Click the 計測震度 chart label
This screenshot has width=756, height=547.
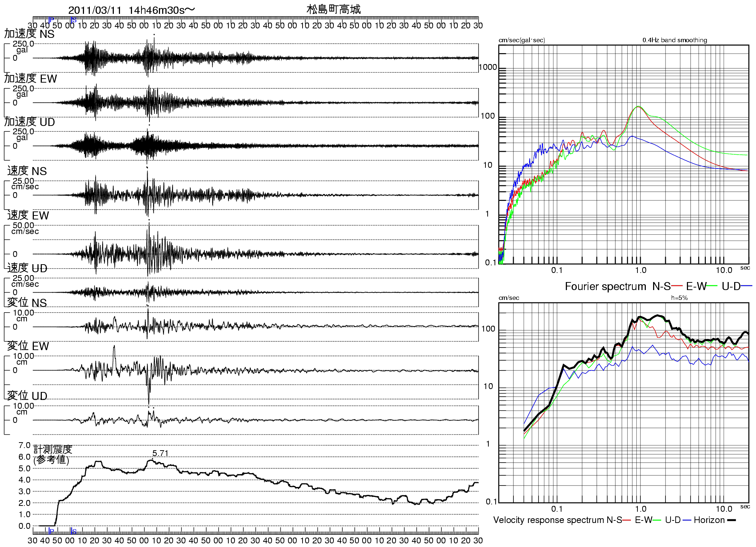pos(53,449)
